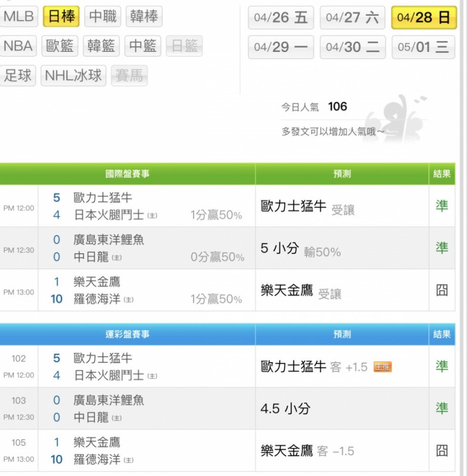Click the 1分贏50% handicap for 羅德海洋
Screen dimensions: 467x476
click(216, 299)
